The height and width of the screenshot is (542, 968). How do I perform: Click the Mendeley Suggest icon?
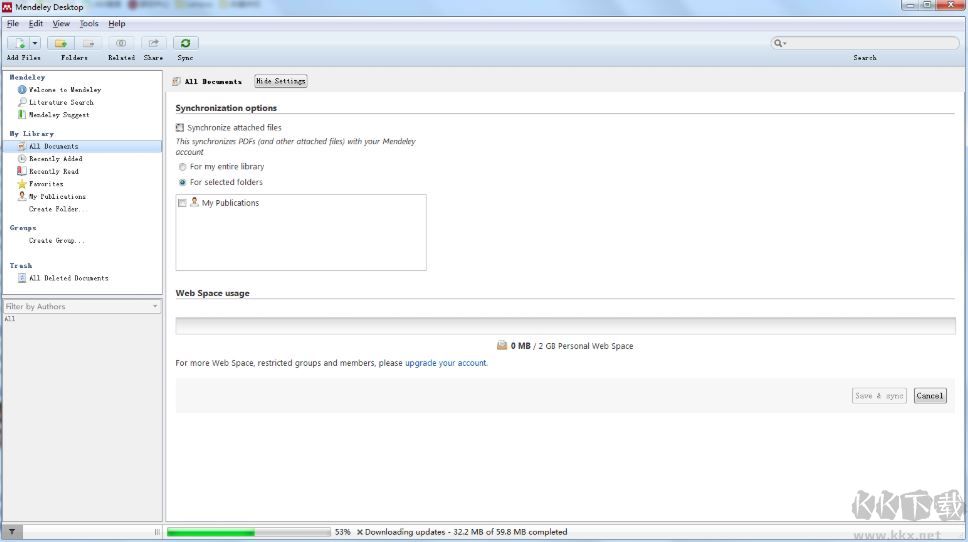pyautogui.click(x=22, y=115)
